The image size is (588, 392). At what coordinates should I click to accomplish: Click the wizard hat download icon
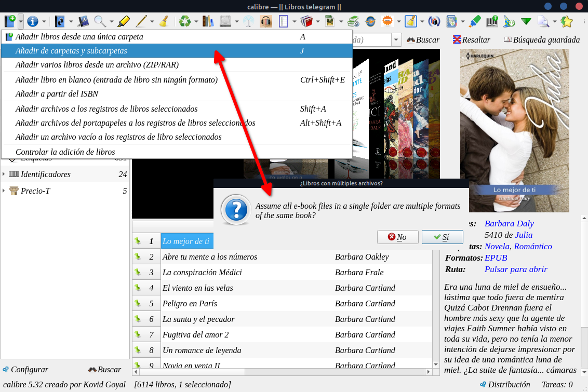pyautogui.click(x=509, y=21)
